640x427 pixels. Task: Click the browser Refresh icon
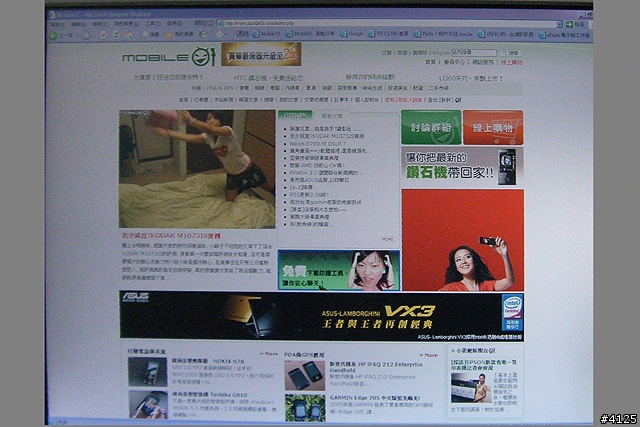[x=116, y=35]
